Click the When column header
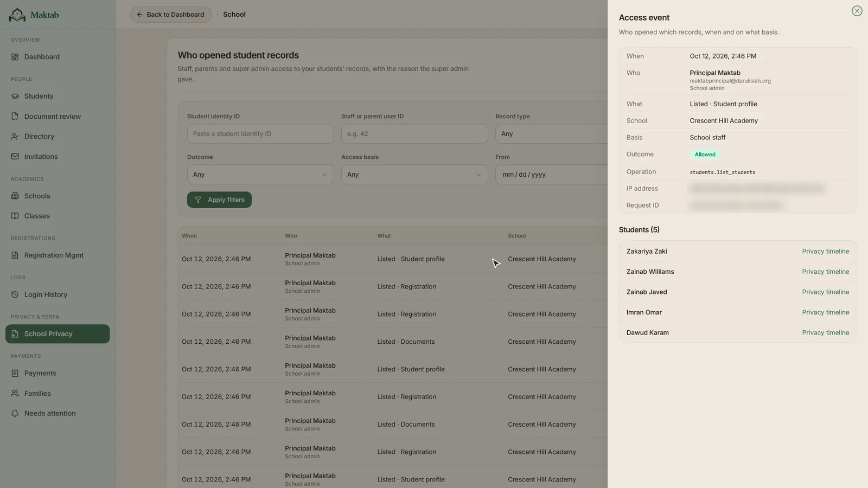The width and height of the screenshot is (868, 488). click(x=189, y=236)
